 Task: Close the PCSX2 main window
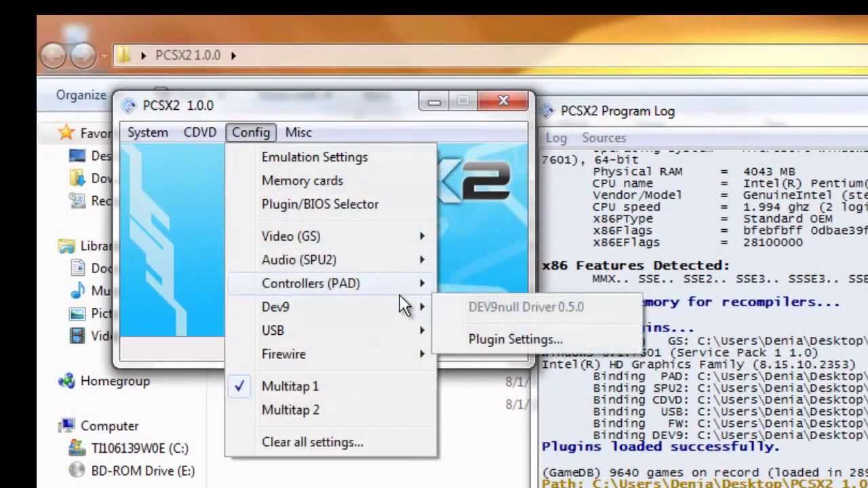(502, 101)
